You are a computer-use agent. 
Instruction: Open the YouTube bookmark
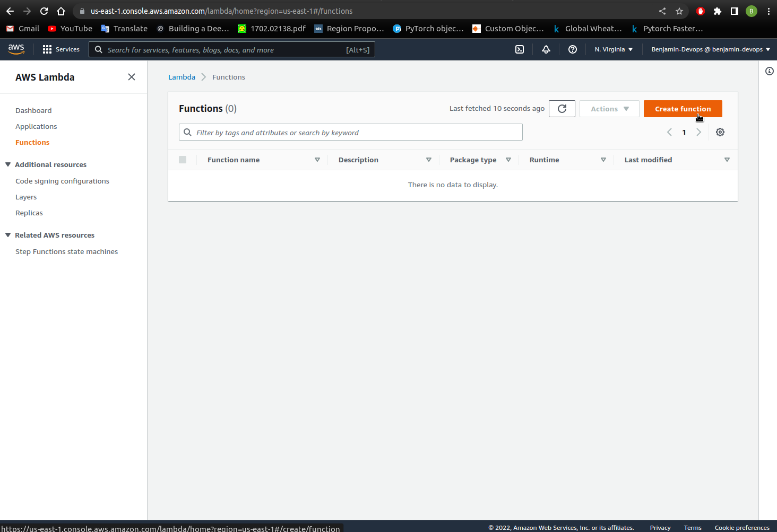coord(70,29)
